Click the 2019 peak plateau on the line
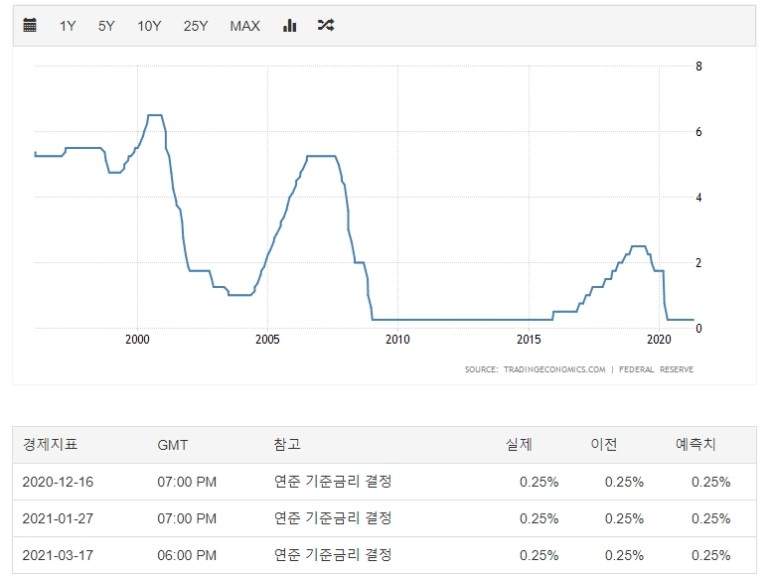Viewport: 773px width, 574px height. [x=638, y=246]
